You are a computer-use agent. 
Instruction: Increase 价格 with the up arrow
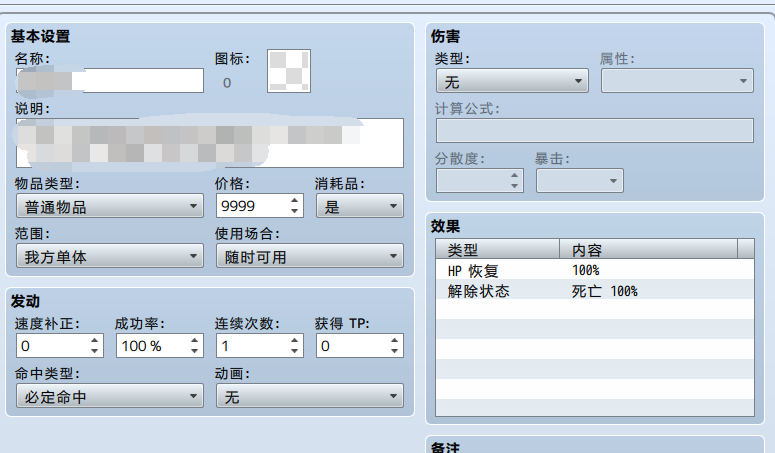click(295, 200)
